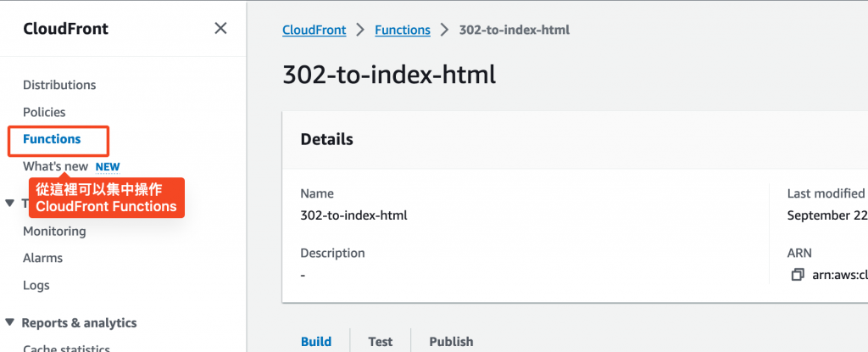Open Distributions in the sidebar

click(x=59, y=85)
